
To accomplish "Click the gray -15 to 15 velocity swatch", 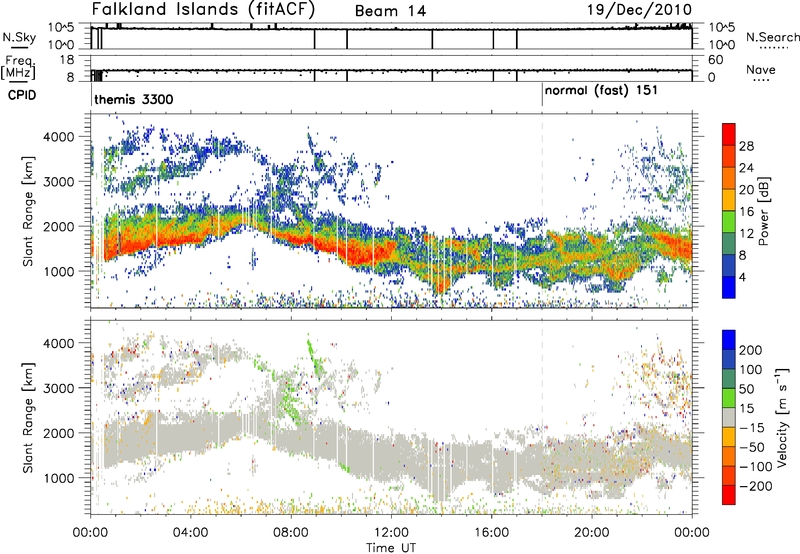I will click(729, 417).
